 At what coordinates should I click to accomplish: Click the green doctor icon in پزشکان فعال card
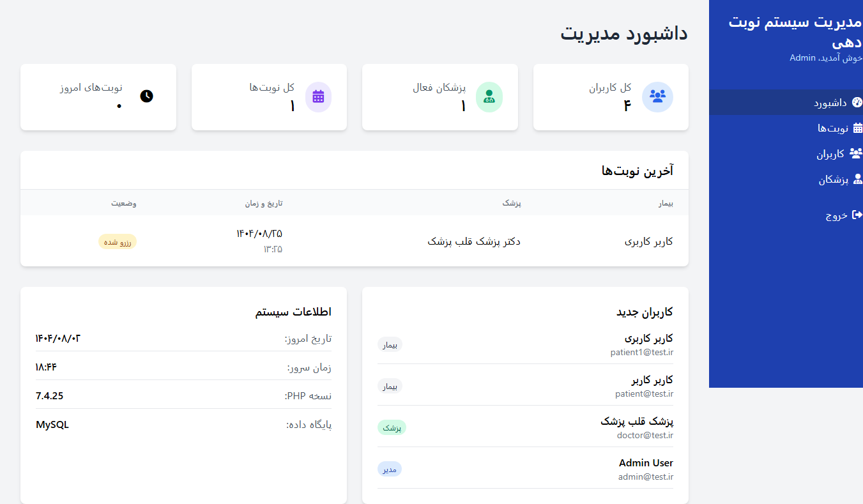[489, 97]
